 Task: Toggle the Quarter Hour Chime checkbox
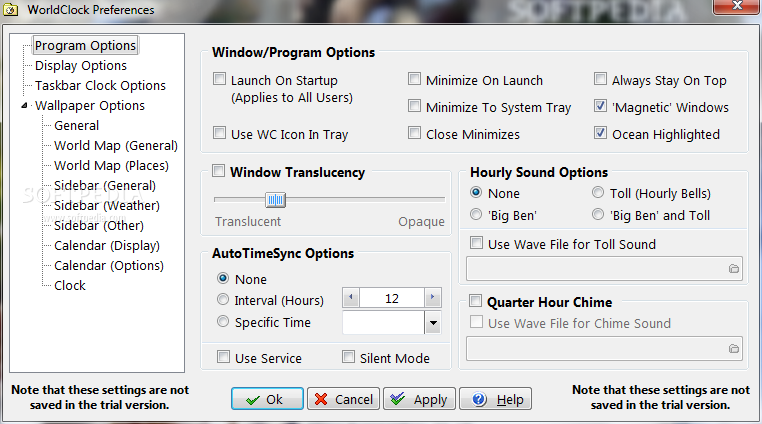point(475,300)
